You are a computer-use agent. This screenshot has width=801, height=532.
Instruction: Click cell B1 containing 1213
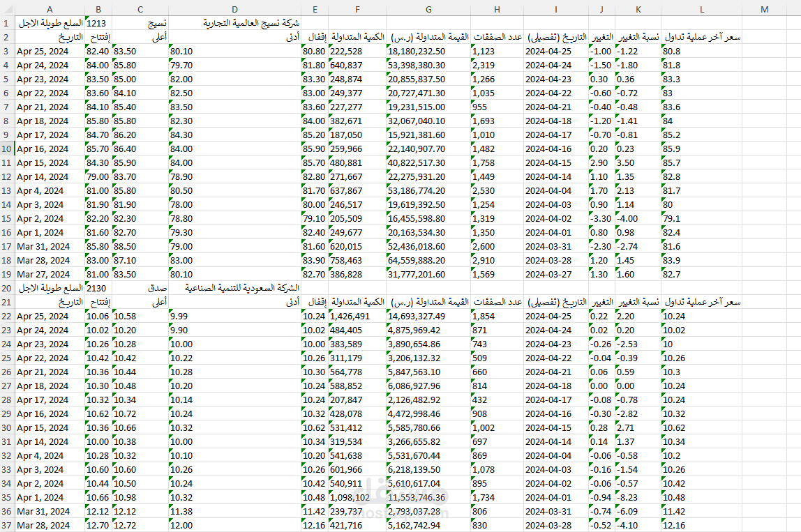point(98,24)
